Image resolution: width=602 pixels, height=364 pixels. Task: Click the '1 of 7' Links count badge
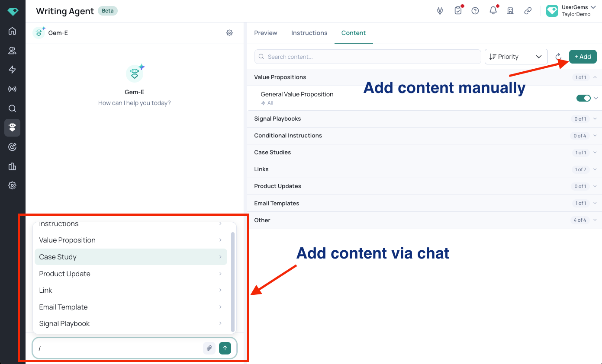[581, 169]
